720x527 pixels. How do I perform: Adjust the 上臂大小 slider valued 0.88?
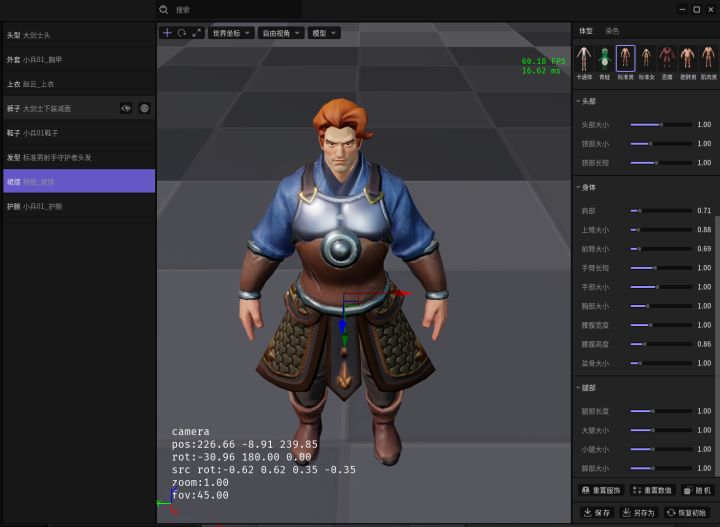pos(661,230)
